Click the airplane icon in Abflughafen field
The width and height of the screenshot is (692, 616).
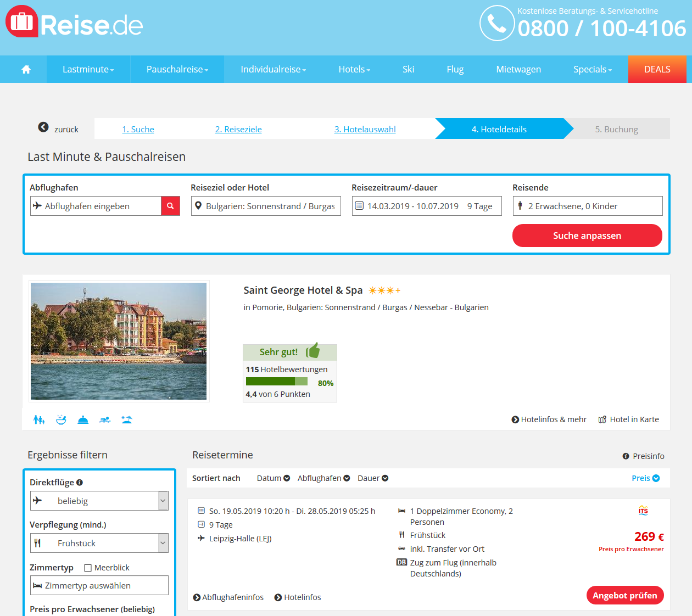point(37,206)
